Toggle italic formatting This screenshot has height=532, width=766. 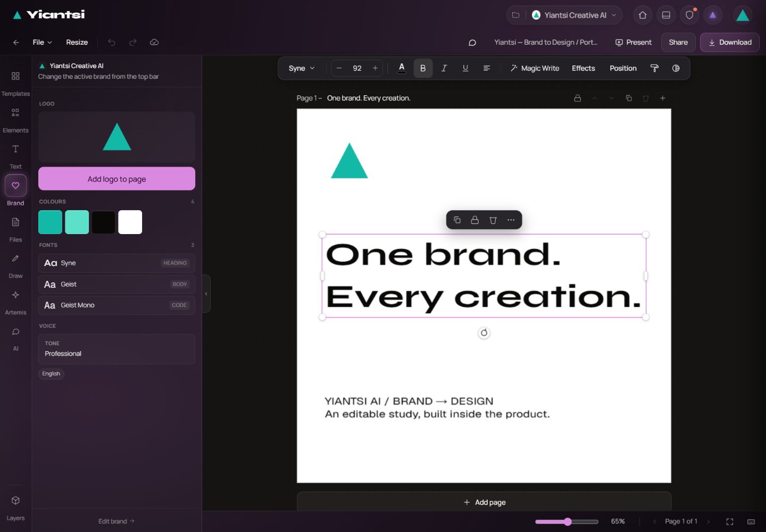tap(444, 68)
